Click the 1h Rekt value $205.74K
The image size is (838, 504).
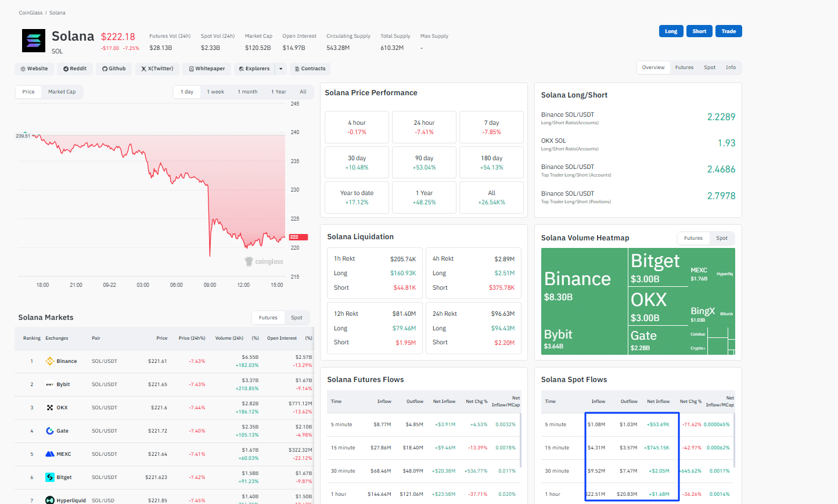[x=403, y=259]
